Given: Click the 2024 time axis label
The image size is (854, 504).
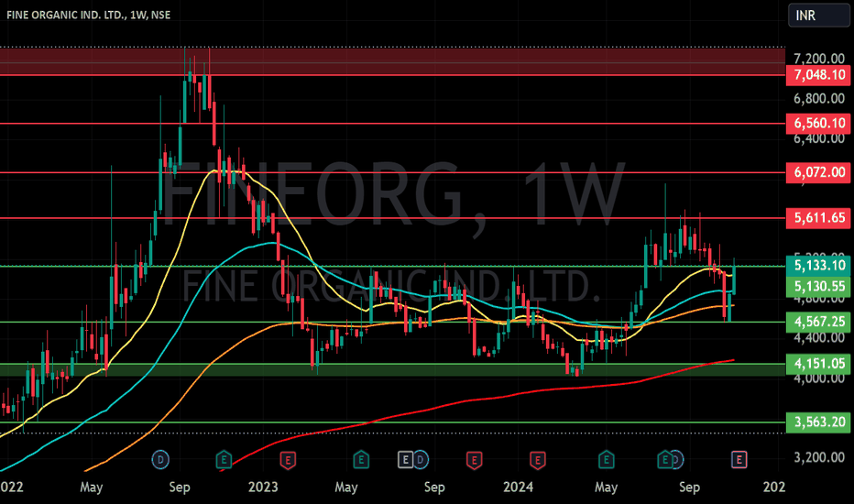Looking at the screenshot, I should tap(518, 487).
